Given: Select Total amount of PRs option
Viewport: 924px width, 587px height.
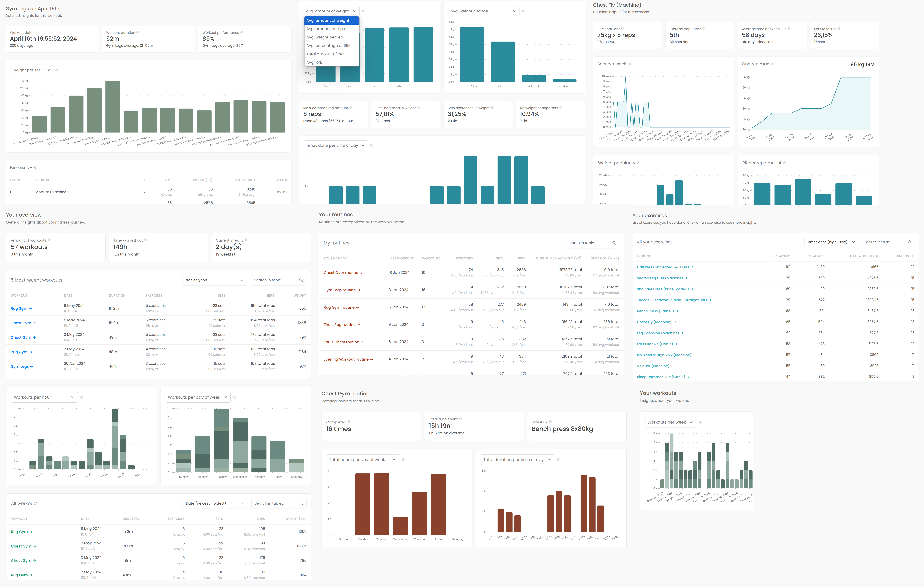Looking at the screenshot, I should (325, 54).
